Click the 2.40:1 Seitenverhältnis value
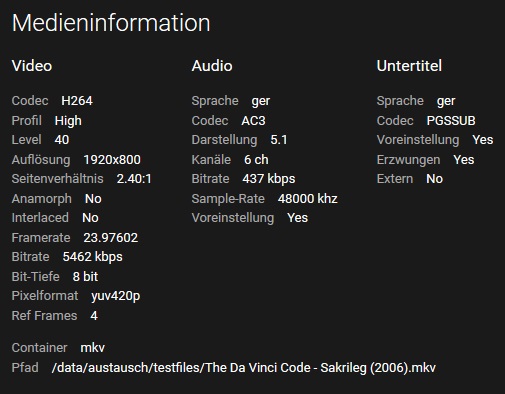Screen dimensions: 505x394 click(x=134, y=179)
